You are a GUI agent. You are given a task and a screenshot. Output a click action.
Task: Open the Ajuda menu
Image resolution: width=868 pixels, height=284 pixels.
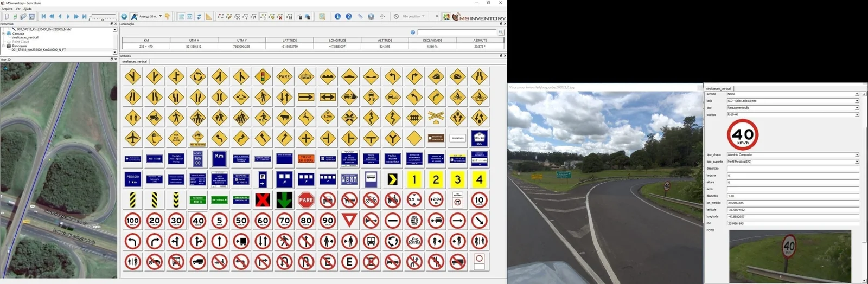(27, 9)
